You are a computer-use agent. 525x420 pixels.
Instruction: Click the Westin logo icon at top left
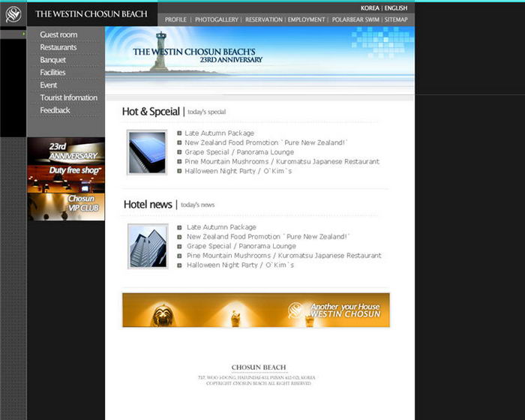[x=13, y=13]
